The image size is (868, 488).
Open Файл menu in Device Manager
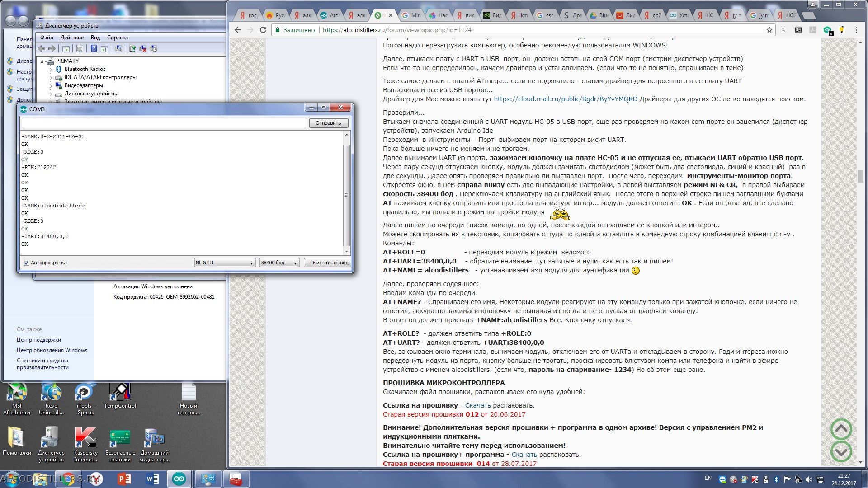pos(47,38)
